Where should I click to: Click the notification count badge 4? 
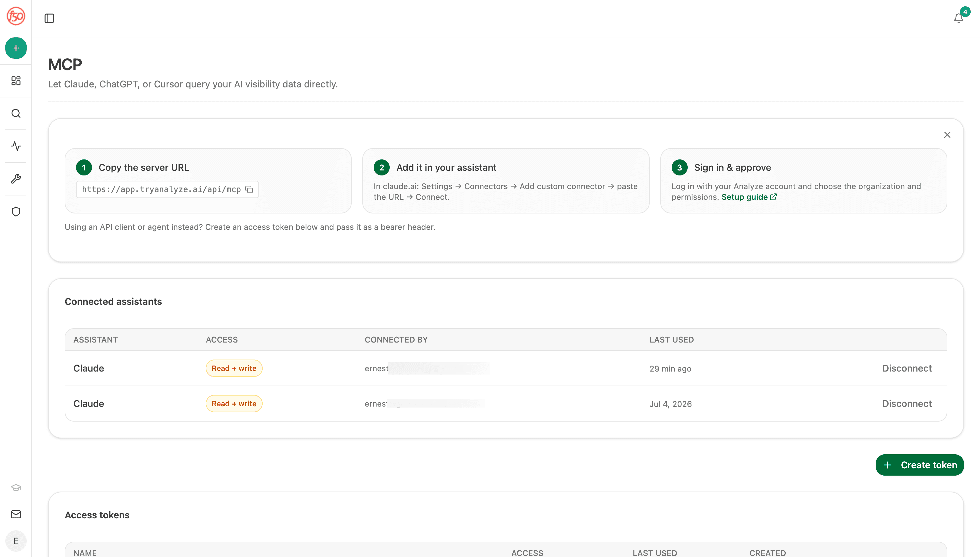pos(965,12)
